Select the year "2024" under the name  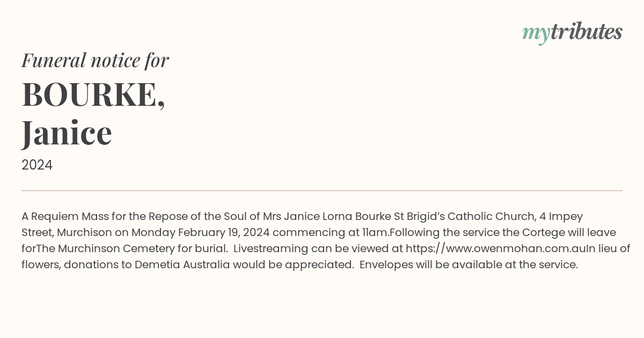(37, 165)
